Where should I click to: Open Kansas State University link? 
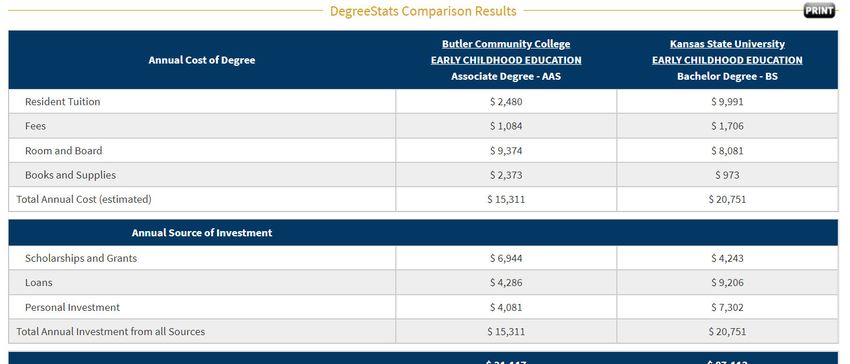[x=727, y=44]
